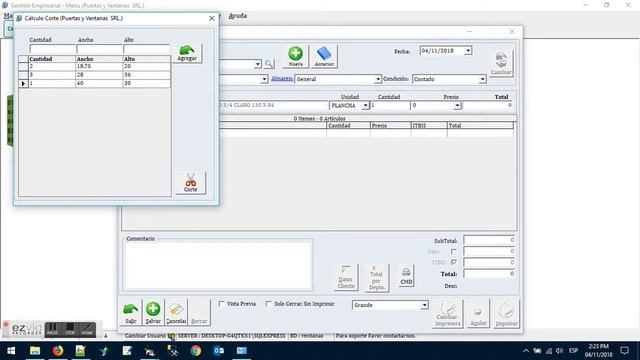640x360 pixels.
Task: Click the taskbar clock showing 2:23 PM
Action: (x=599, y=351)
